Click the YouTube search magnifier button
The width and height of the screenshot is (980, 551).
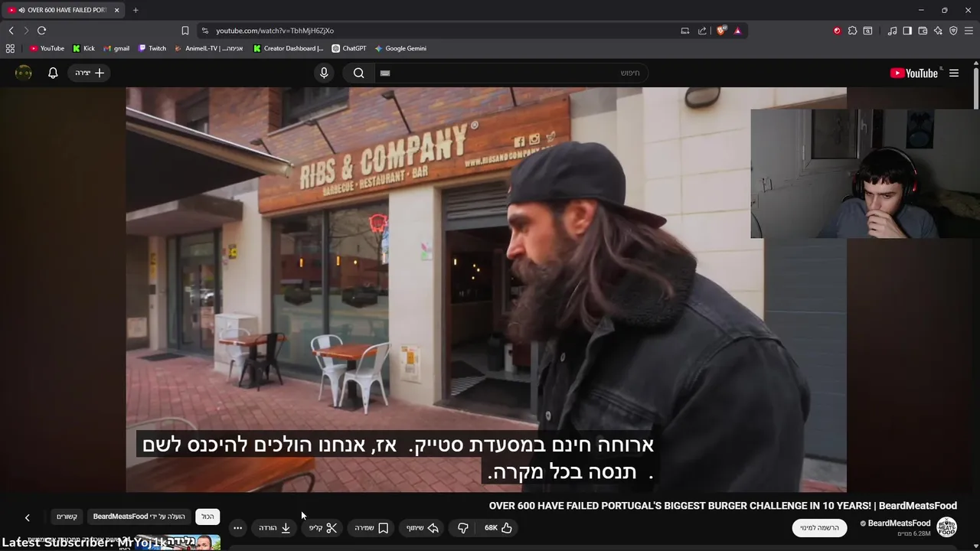[358, 73]
